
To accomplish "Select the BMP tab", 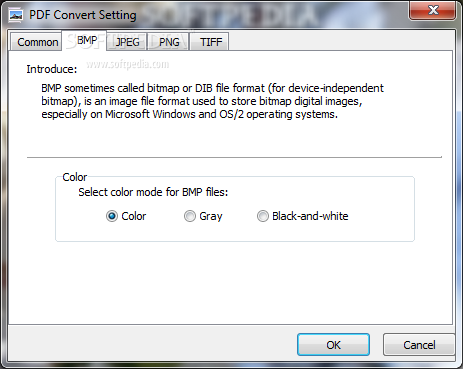I will tap(85, 40).
